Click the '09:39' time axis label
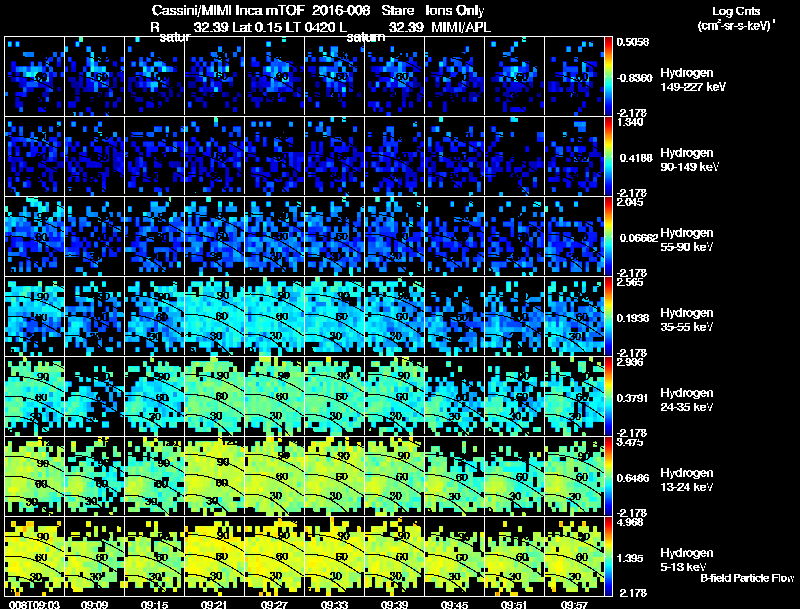This screenshot has height=609, width=800. 394,605
